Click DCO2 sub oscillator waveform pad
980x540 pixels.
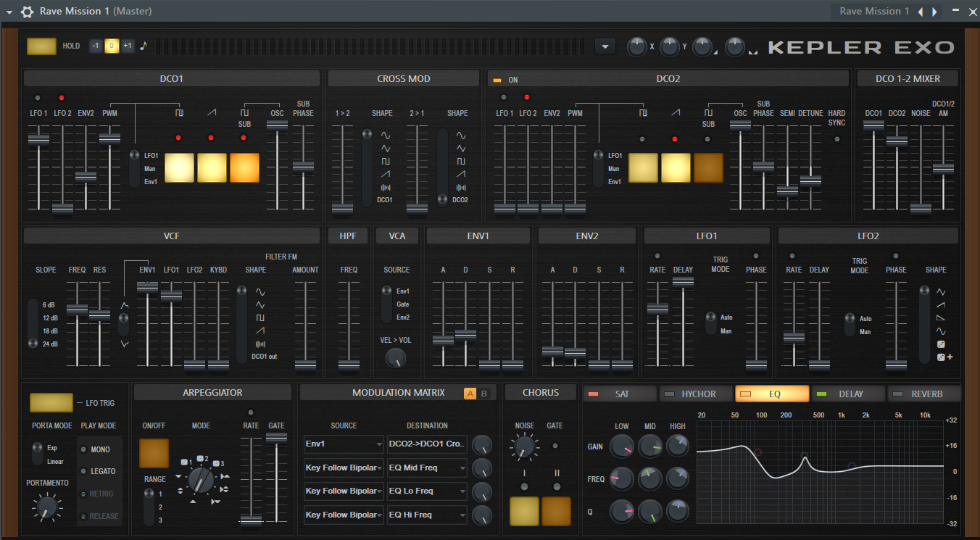[x=707, y=167]
